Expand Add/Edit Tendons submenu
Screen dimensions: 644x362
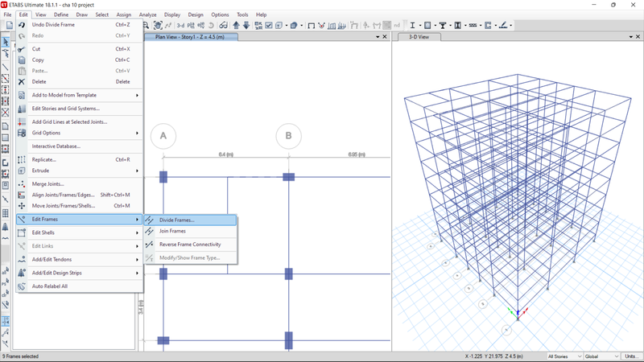click(x=79, y=259)
